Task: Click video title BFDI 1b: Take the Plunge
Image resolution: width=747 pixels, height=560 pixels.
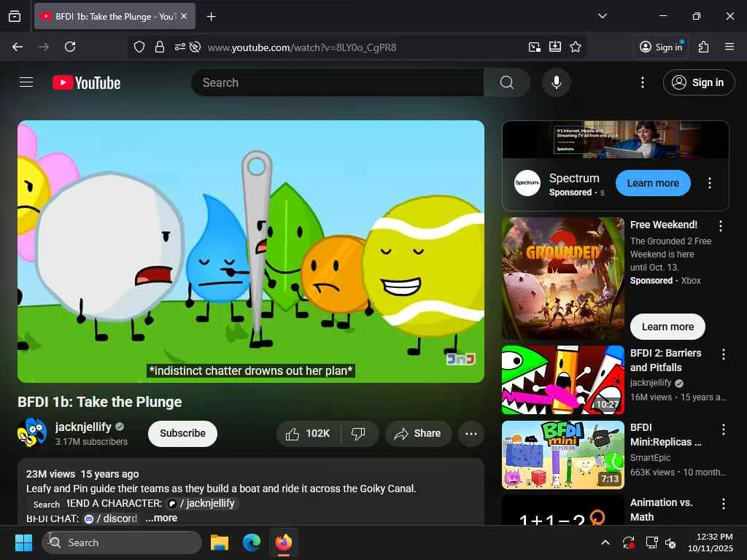Action: pyautogui.click(x=99, y=402)
